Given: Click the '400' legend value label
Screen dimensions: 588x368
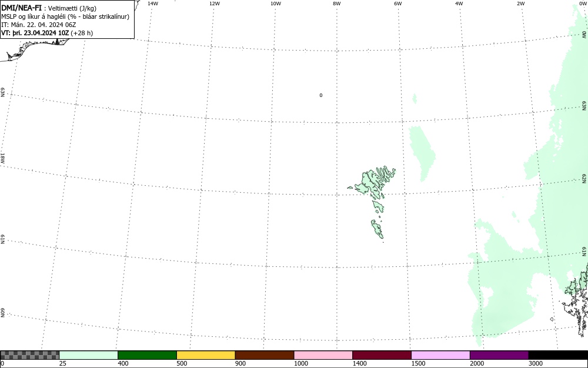Looking at the screenshot, I should pos(123,363).
